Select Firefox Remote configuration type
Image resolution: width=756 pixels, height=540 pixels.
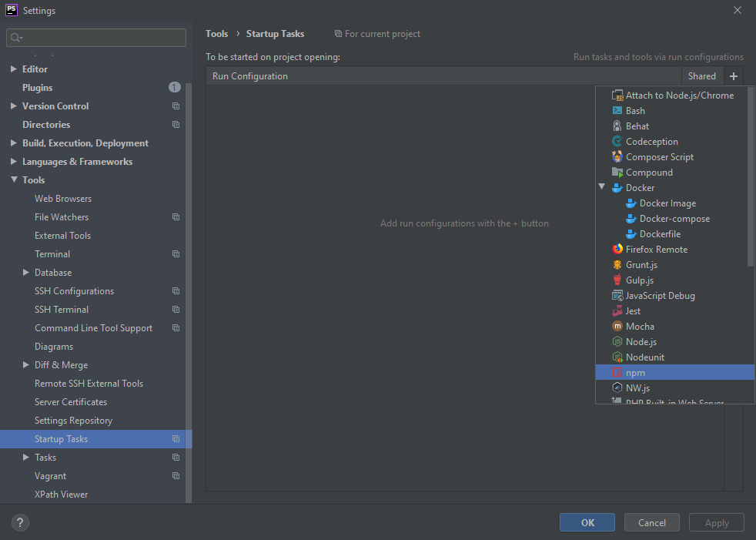click(x=674, y=250)
